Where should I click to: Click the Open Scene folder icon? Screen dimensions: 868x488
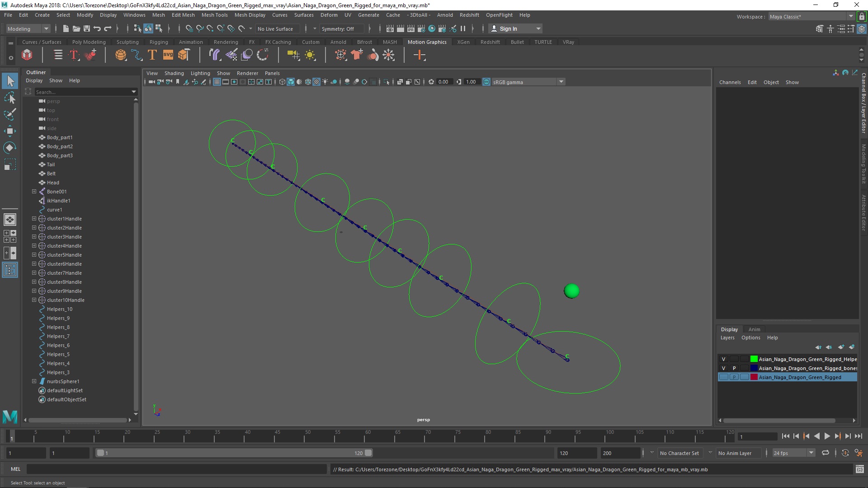click(76, 28)
